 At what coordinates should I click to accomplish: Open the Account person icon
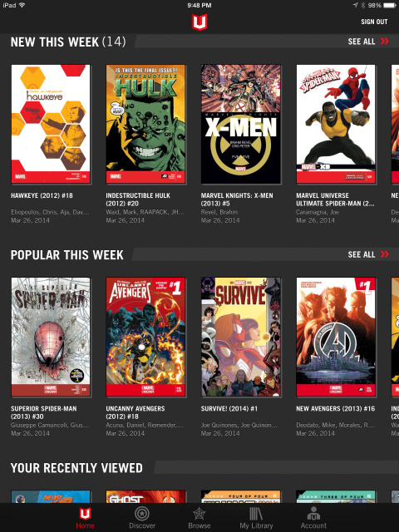pyautogui.click(x=313, y=514)
